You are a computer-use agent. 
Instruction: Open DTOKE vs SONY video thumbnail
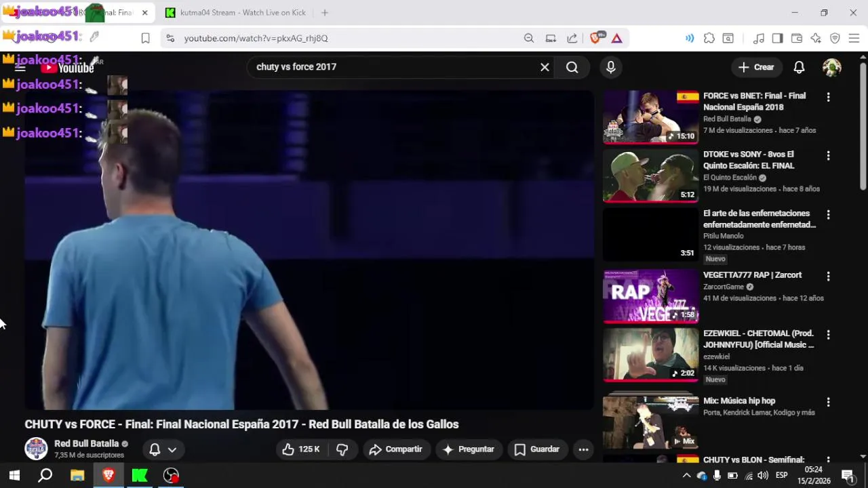(x=650, y=176)
